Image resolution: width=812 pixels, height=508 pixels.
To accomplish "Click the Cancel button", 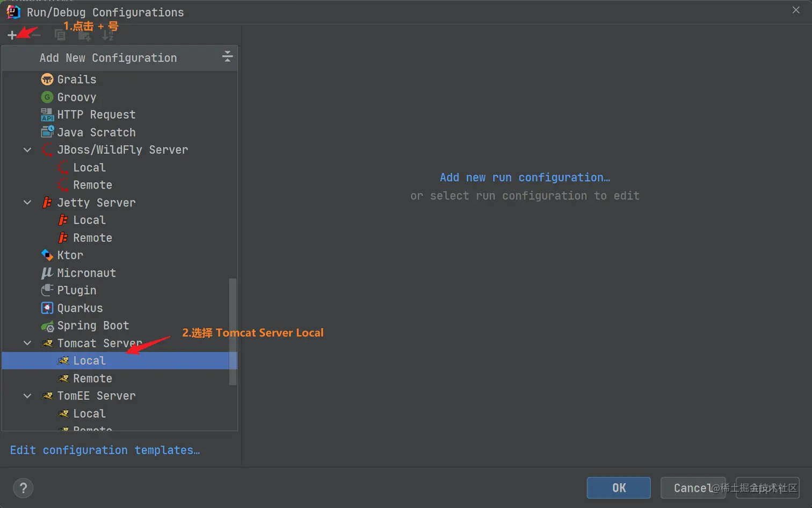I will [x=693, y=488].
